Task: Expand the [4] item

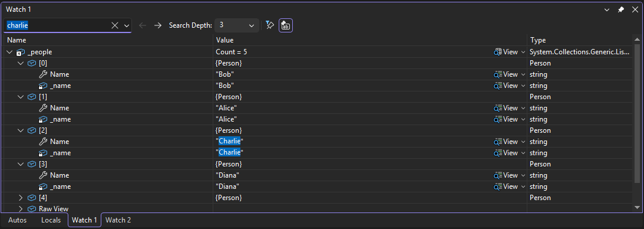Action: tap(20, 198)
